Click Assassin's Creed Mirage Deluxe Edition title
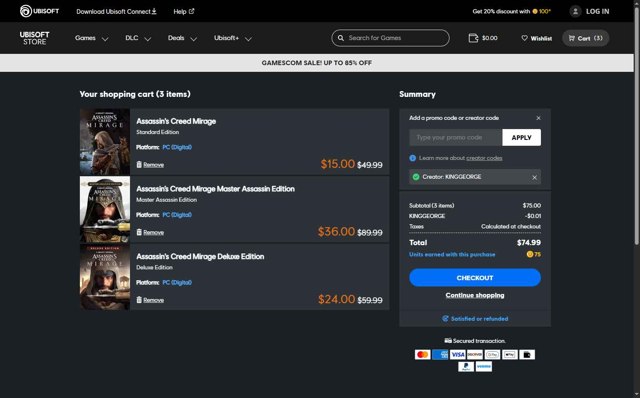 (200, 257)
